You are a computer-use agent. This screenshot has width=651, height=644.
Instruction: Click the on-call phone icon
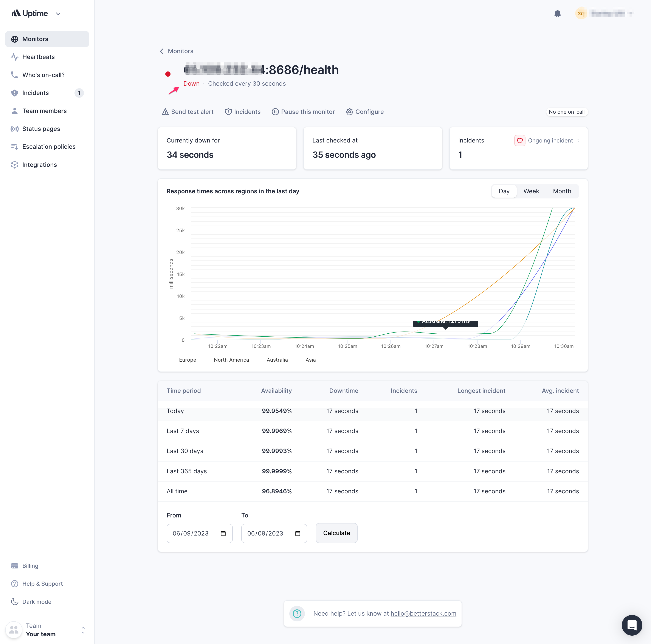click(14, 75)
